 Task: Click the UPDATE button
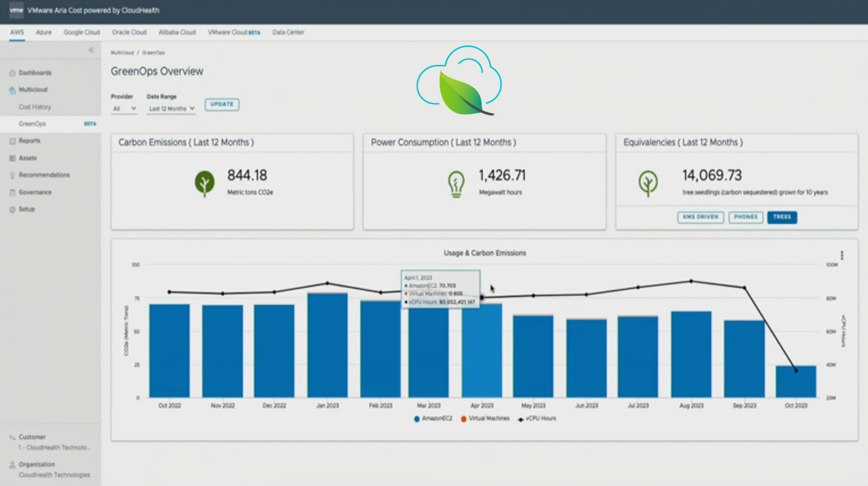pyautogui.click(x=222, y=105)
